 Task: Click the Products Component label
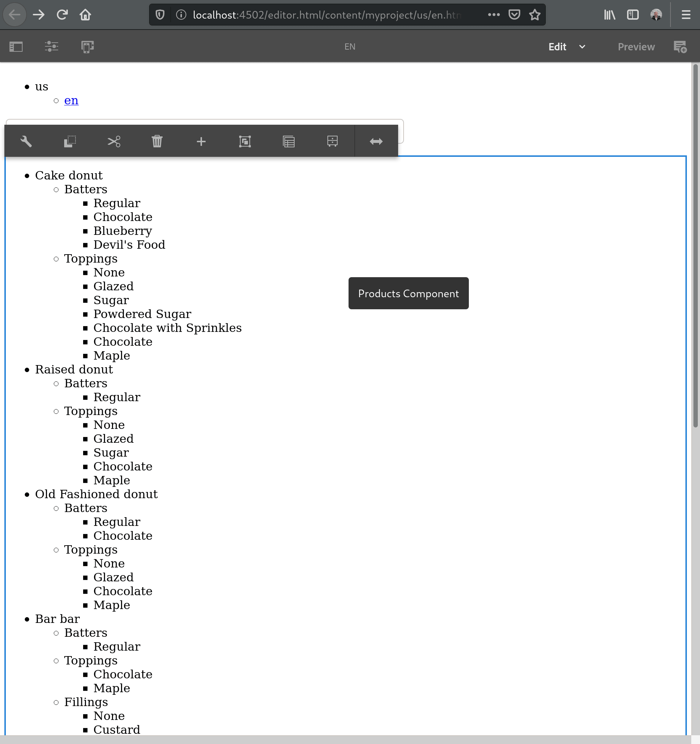click(409, 294)
